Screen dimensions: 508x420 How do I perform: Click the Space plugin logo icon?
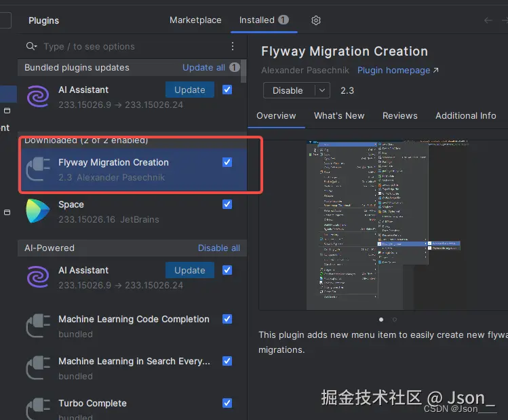38,211
